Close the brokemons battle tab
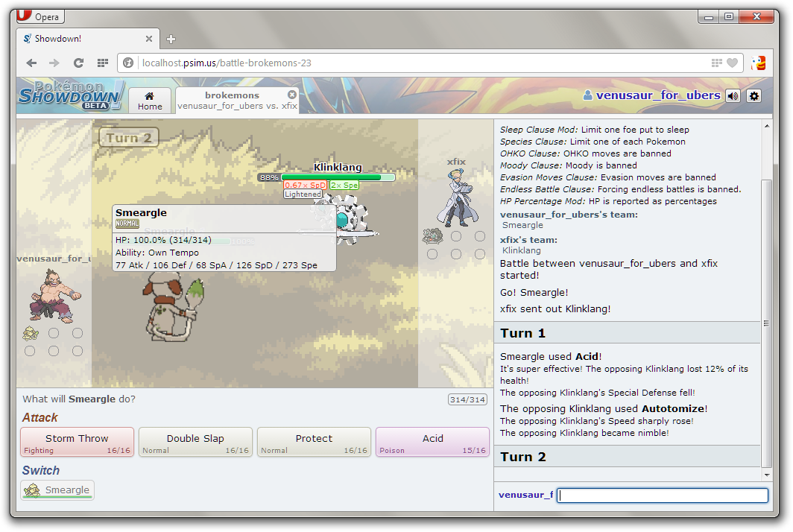Viewport: 793px width, 532px height. click(292, 95)
